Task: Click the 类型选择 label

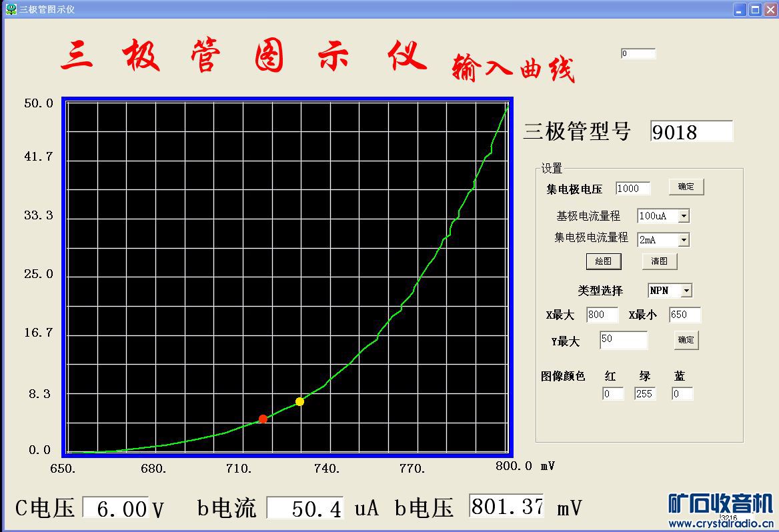Action: pos(600,291)
